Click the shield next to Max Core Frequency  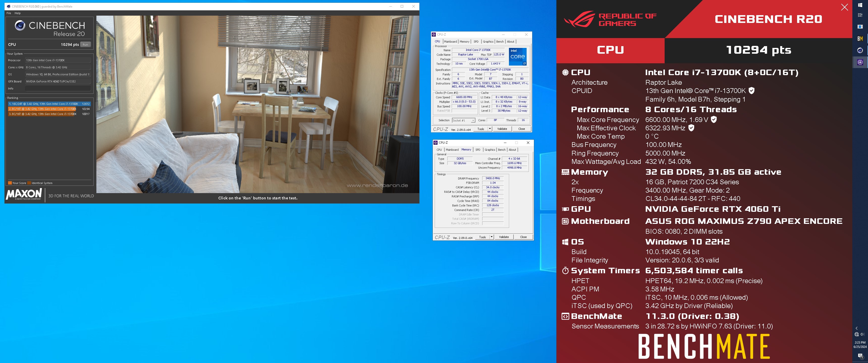(x=714, y=119)
